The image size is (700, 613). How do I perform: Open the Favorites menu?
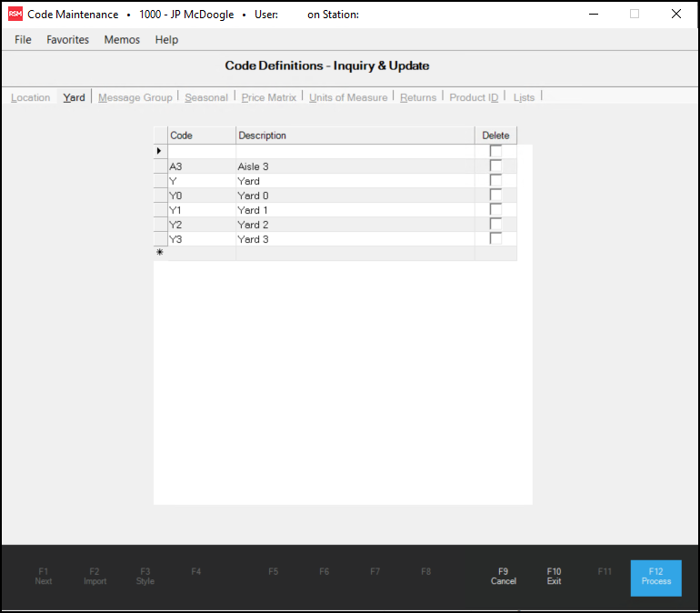point(68,40)
